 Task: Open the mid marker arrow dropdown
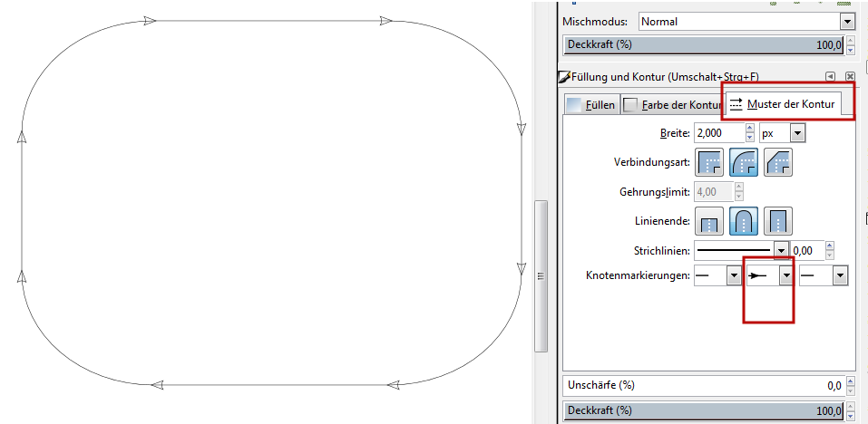771,275
